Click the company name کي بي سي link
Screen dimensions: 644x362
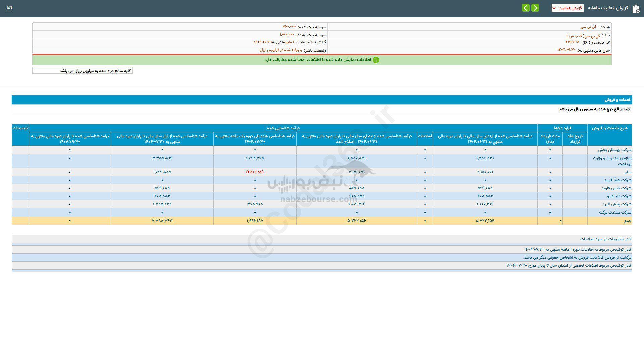coord(589,27)
